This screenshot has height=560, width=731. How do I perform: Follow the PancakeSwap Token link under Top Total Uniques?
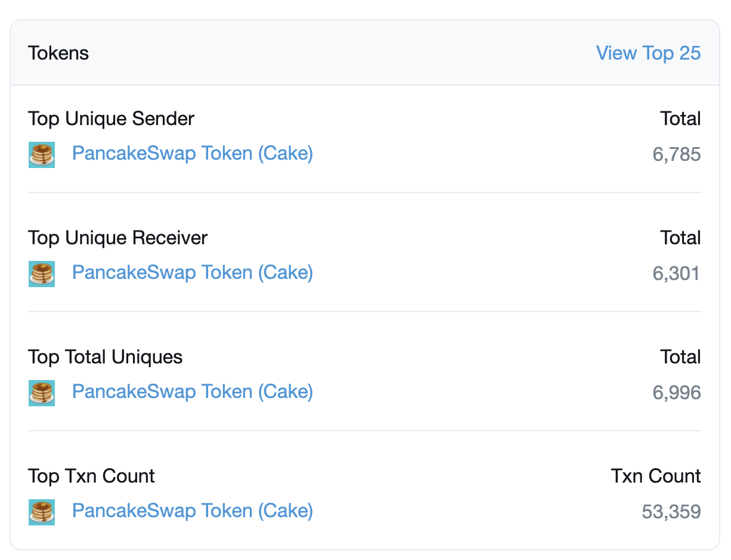coord(192,392)
